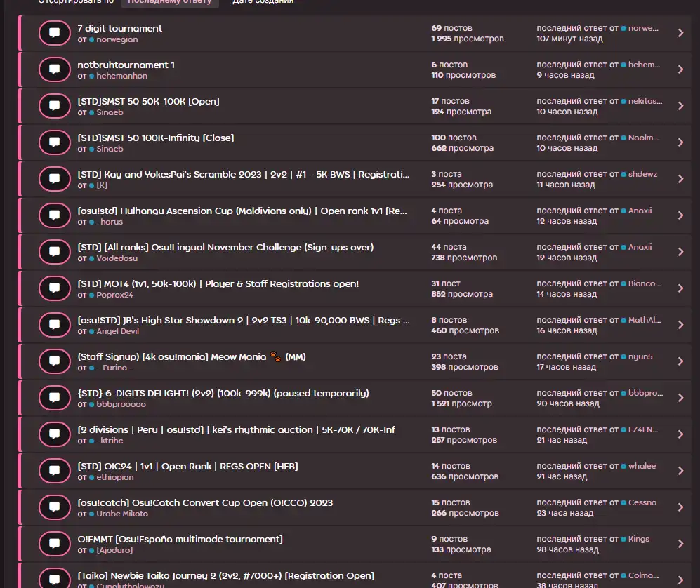Screen dimensions: 700x588
Task: Click the right arrow on the notbruhtournament 1 row
Action: pos(681,69)
